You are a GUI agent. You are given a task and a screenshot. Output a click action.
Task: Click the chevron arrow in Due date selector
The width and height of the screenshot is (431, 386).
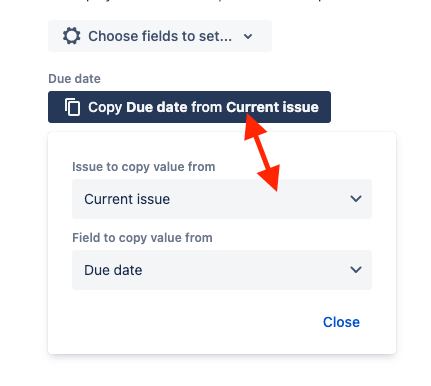coord(356,270)
